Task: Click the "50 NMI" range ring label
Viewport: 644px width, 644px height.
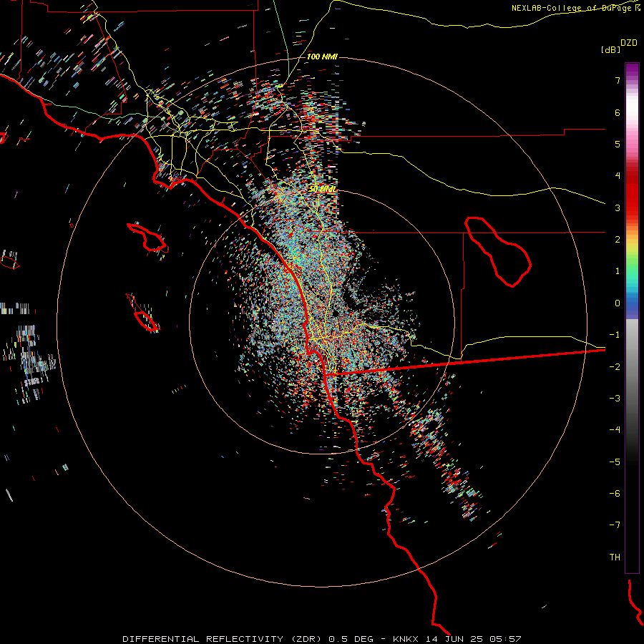Action: 323,190
